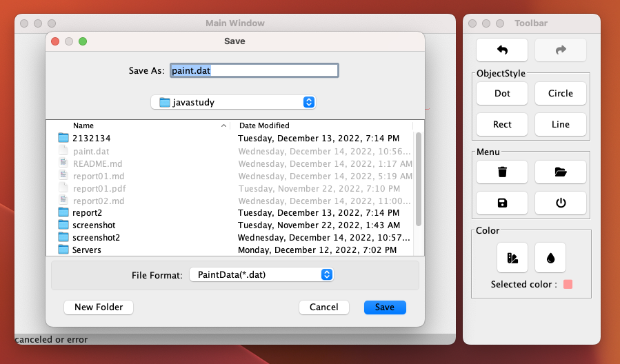Click the undo arrow icon in Toolbar

point(502,50)
